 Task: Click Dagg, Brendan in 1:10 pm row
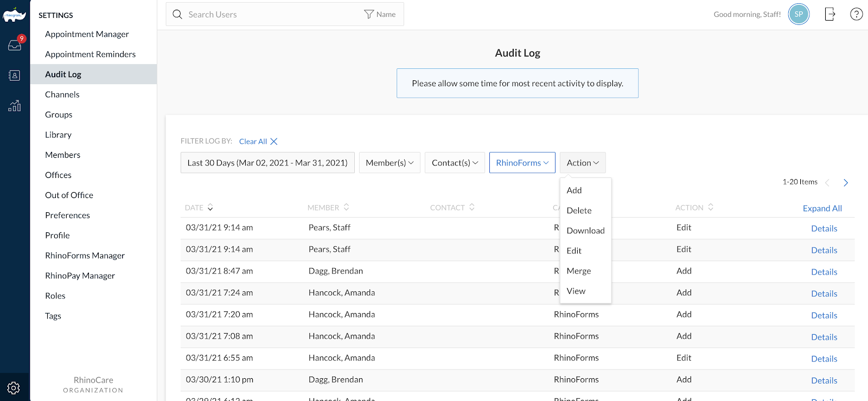[x=336, y=379]
